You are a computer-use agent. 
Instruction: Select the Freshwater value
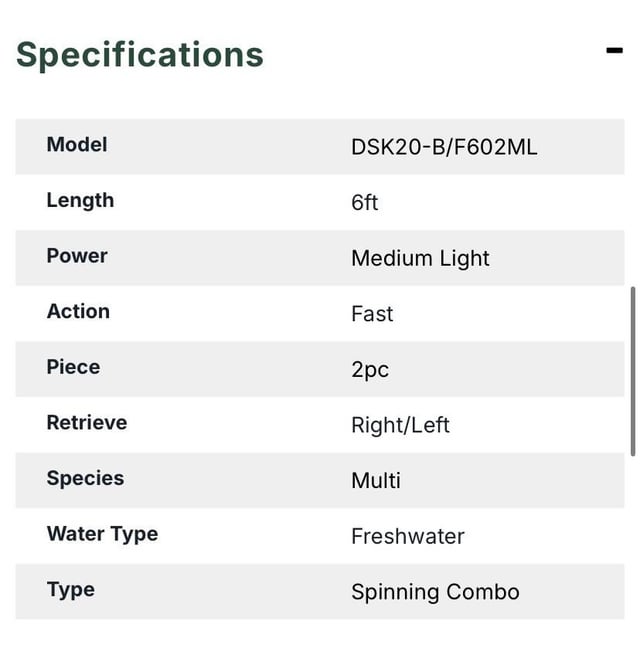pyautogui.click(x=408, y=536)
